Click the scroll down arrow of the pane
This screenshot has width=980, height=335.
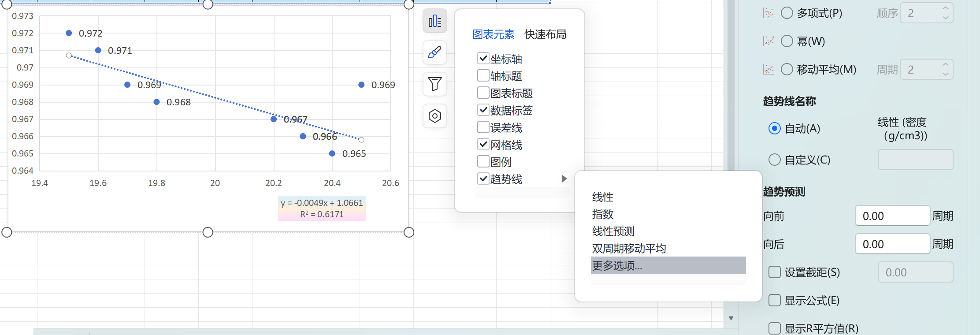[731, 318]
